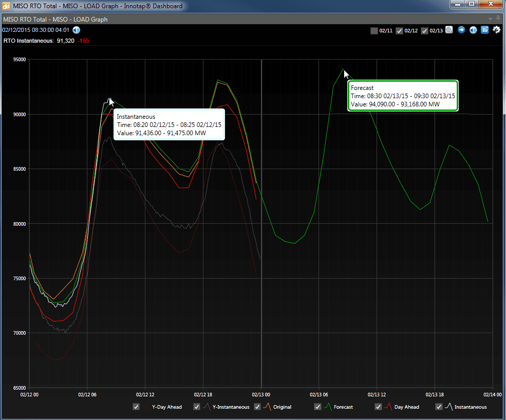
Task: Click the 95000 y-axis label
Action: (x=20, y=60)
